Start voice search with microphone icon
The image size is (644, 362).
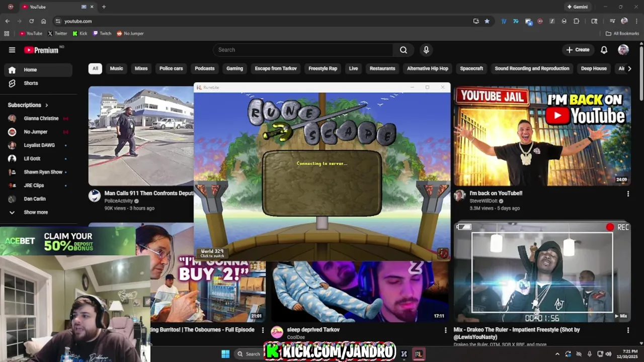click(426, 50)
